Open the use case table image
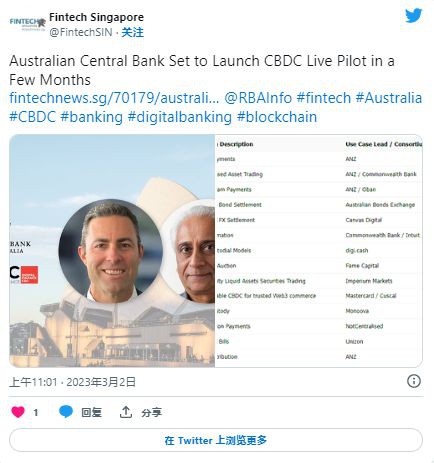This screenshot has height=463, width=434. (319, 251)
